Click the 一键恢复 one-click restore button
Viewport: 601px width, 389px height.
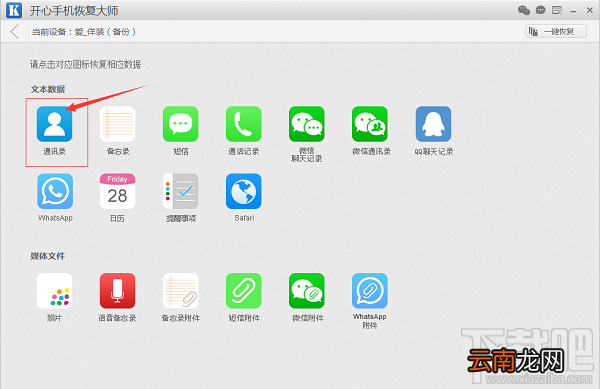coord(556,31)
